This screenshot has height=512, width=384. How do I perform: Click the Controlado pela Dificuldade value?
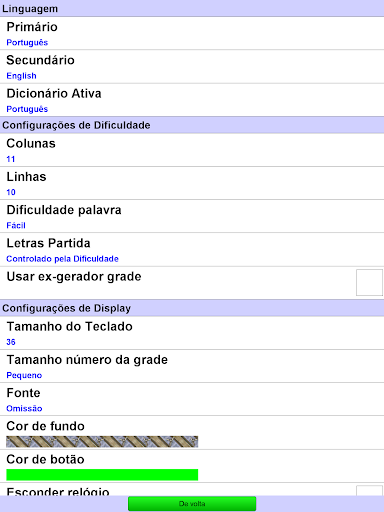[x=62, y=259]
